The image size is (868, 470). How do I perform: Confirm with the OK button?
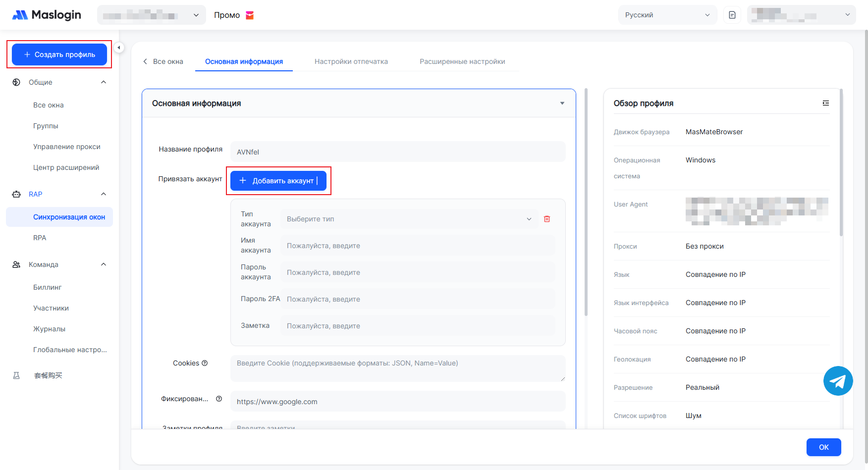click(x=823, y=447)
